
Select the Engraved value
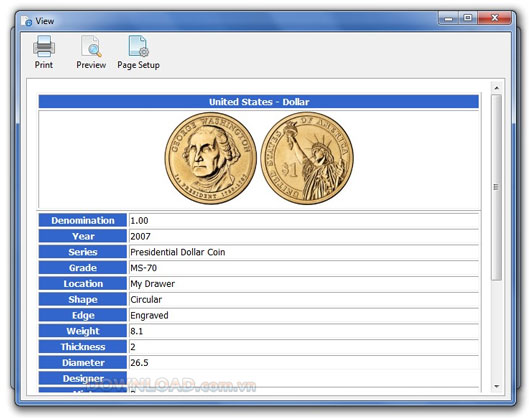point(149,316)
